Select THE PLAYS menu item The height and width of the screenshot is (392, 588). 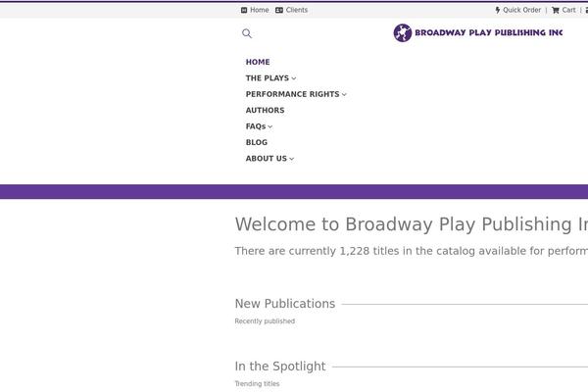pos(268,78)
